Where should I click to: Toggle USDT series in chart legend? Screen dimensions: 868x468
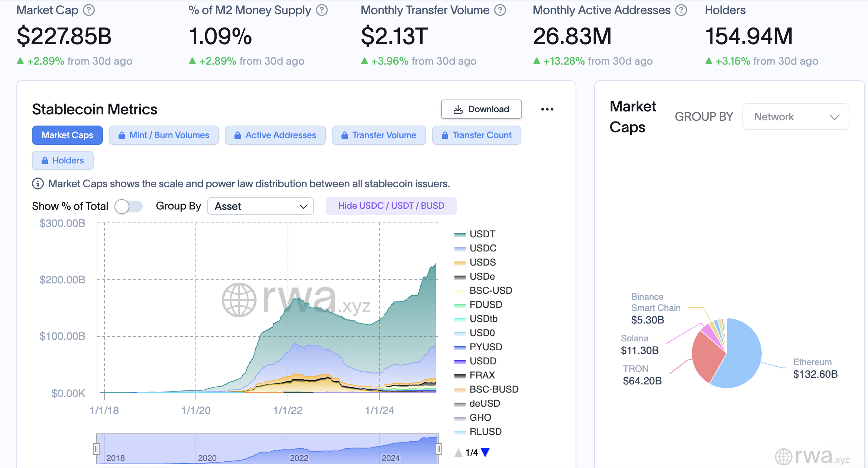pyautogui.click(x=482, y=234)
